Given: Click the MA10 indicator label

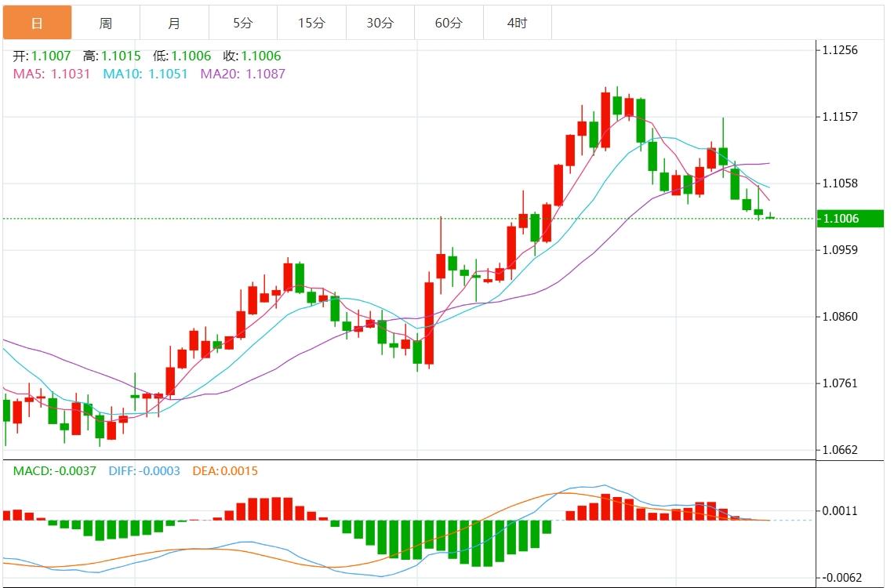Looking at the screenshot, I should click(145, 74).
